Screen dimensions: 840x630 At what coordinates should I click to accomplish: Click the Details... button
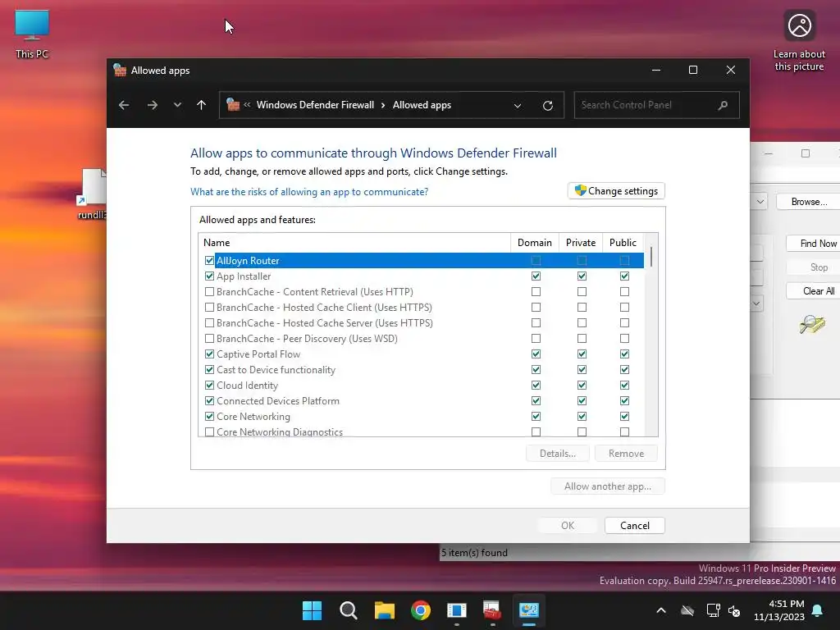pos(558,454)
